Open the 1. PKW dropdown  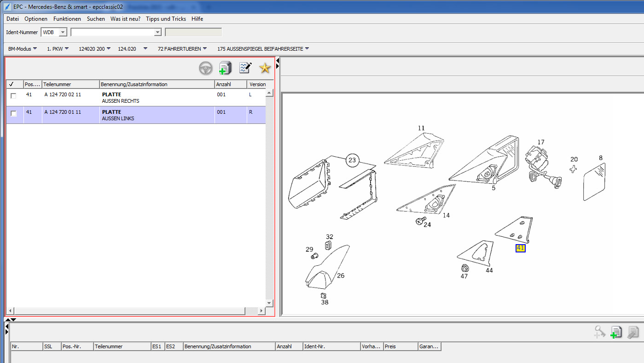point(58,48)
